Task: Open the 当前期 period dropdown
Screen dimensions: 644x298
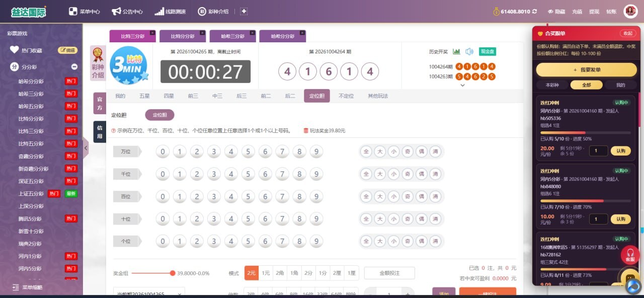Action: (149, 293)
